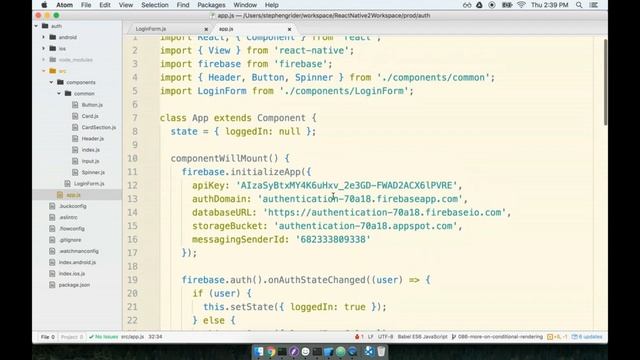The height and width of the screenshot is (360, 640).
Task: Open the Edit menu
Action: coord(105,5)
